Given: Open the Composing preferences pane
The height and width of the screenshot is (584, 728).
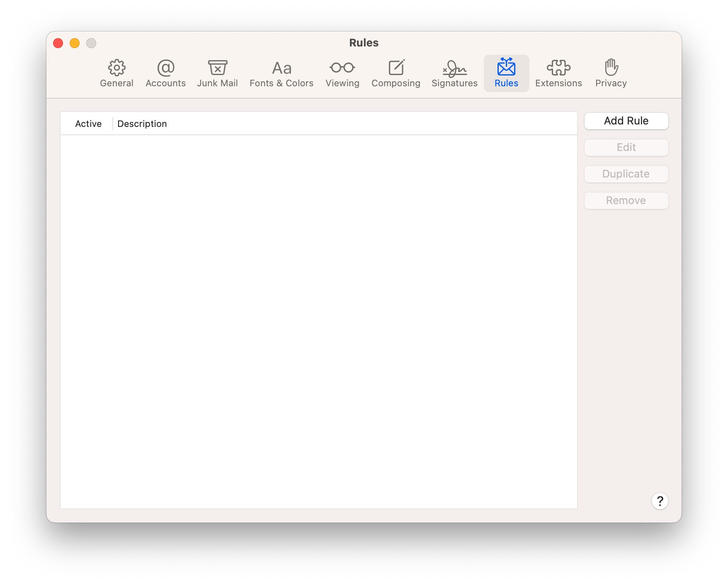Looking at the screenshot, I should [396, 73].
